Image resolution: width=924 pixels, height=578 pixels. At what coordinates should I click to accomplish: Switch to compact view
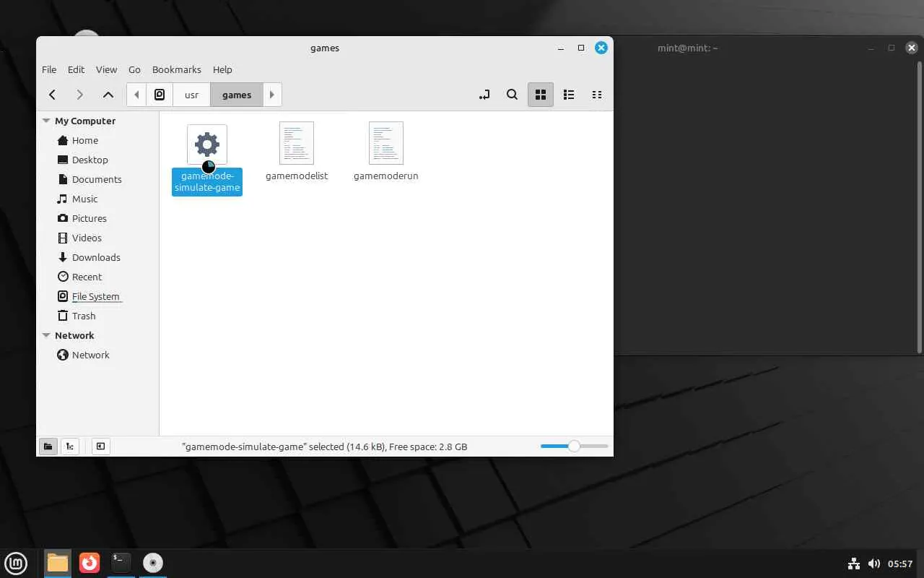(x=597, y=95)
